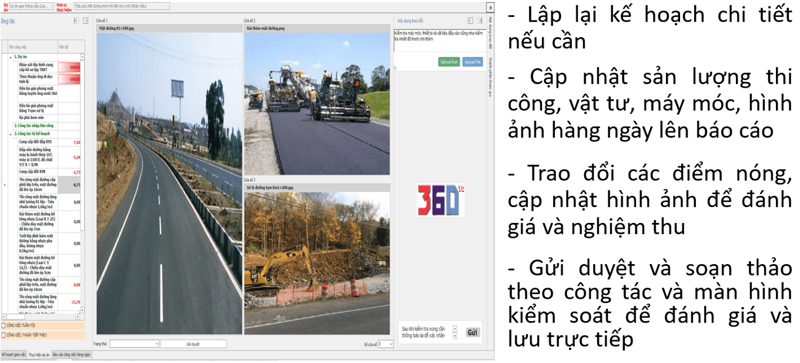Click the red -100,00 progress cell for Khảo sát địa hình

(x=69, y=67)
